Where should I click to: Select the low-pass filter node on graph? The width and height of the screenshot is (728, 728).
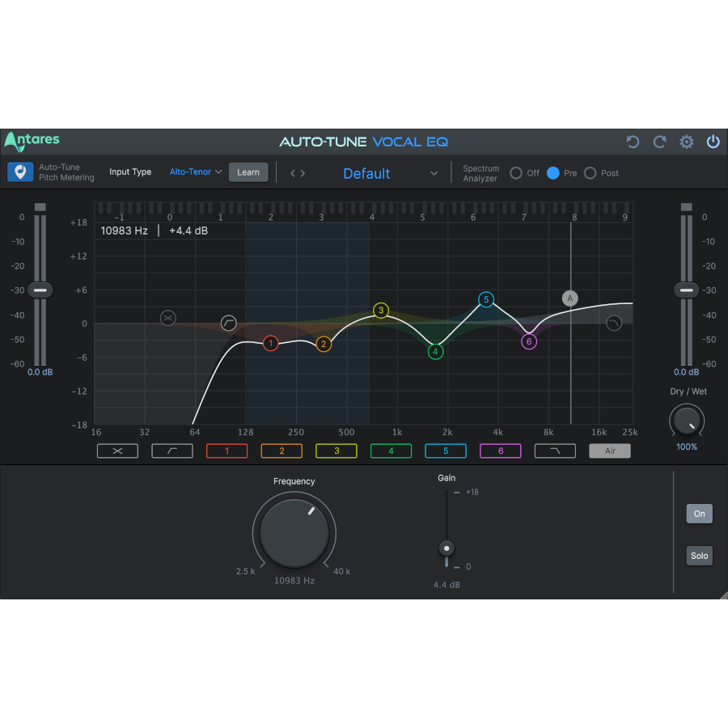coord(614,323)
